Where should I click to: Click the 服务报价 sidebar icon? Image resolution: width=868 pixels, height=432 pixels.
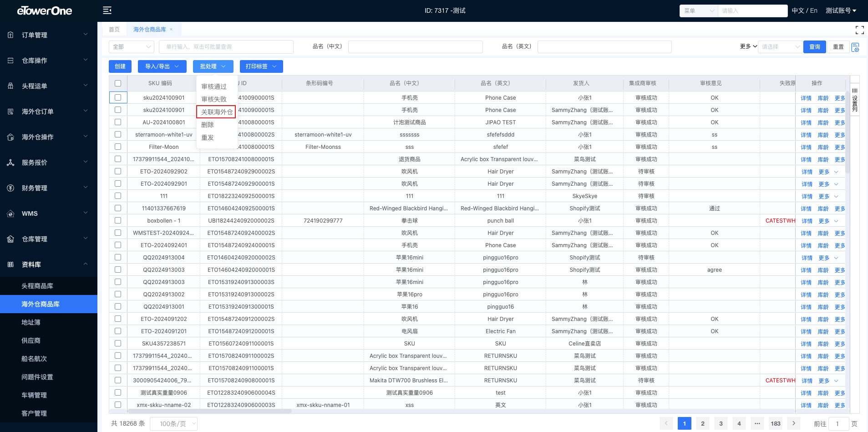pos(11,163)
